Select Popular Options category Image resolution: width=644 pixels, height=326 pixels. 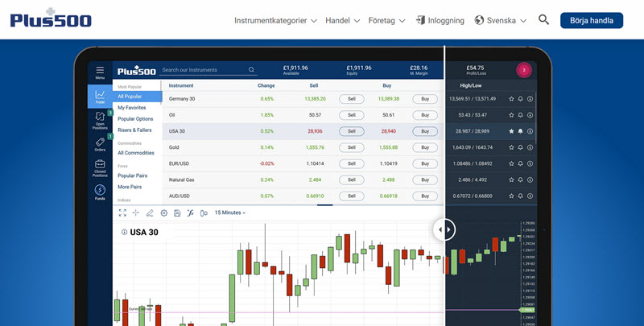(x=135, y=118)
